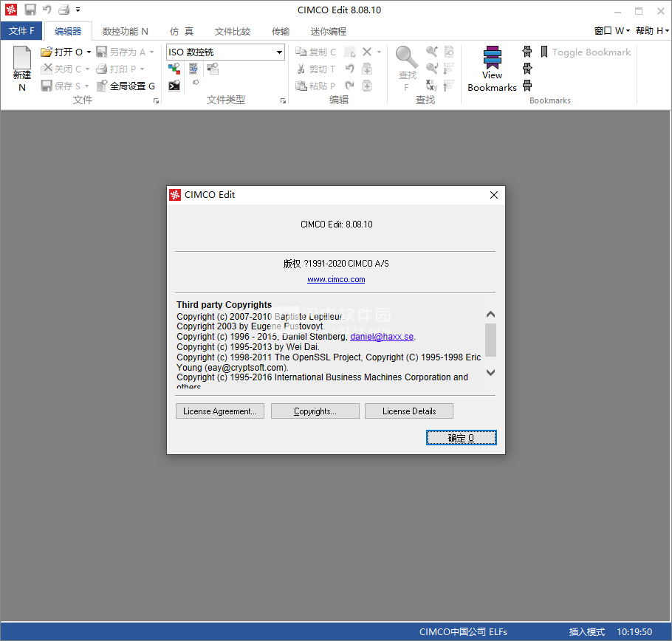Expand the dropdown arrow next to 打印 P
Viewport: 672px width, 641px height.
pyautogui.click(x=143, y=69)
